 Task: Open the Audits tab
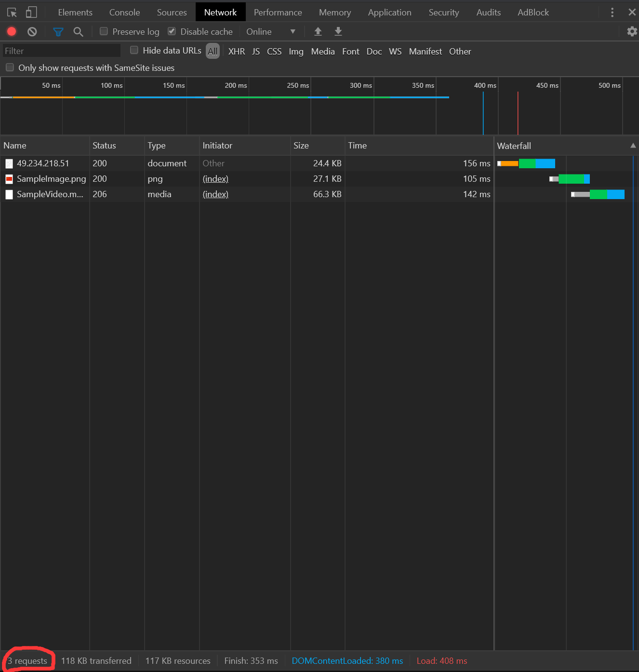point(489,13)
